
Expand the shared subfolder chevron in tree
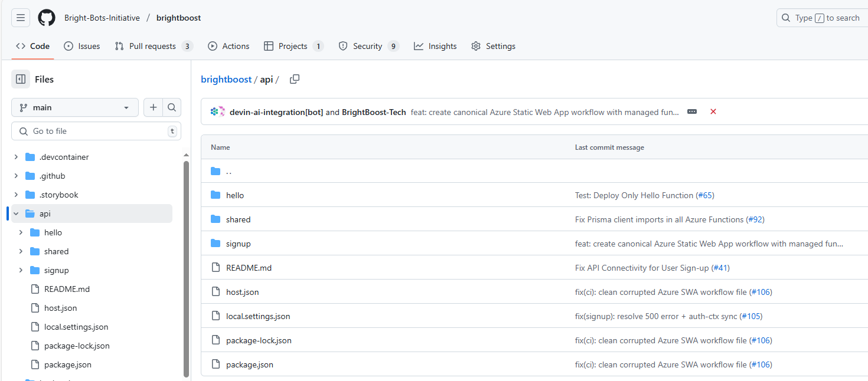tap(21, 251)
